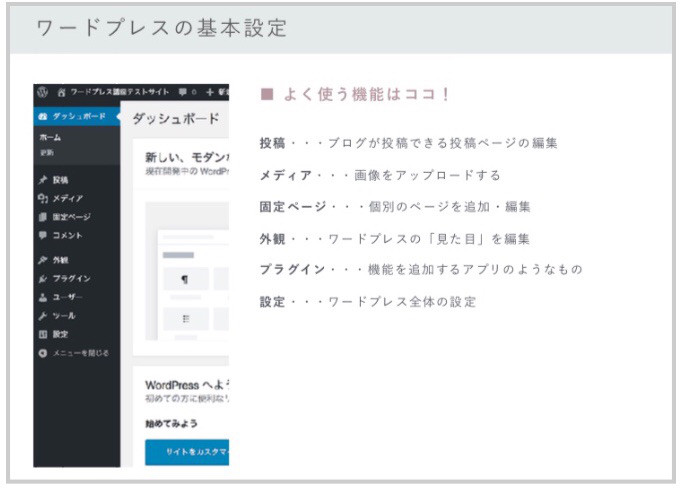Click the メディア icon

pos(43,198)
